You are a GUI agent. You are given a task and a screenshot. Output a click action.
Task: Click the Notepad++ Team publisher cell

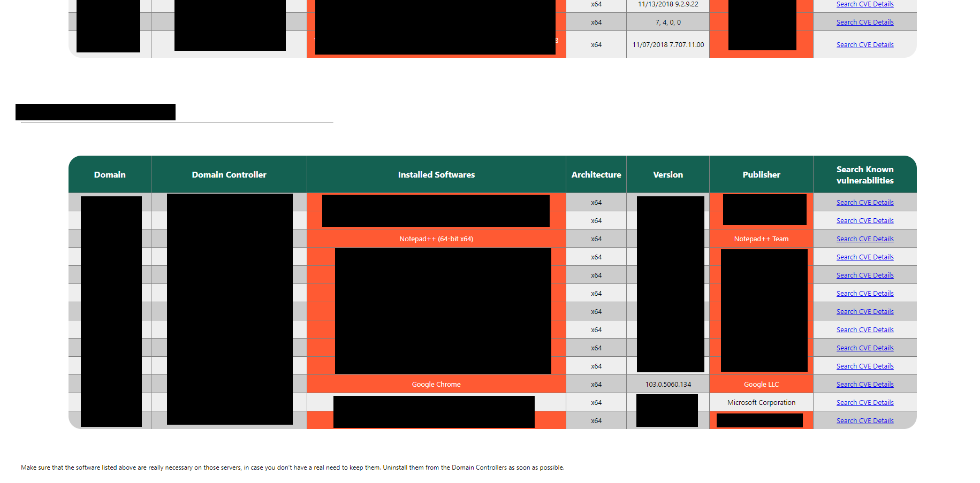tap(761, 239)
